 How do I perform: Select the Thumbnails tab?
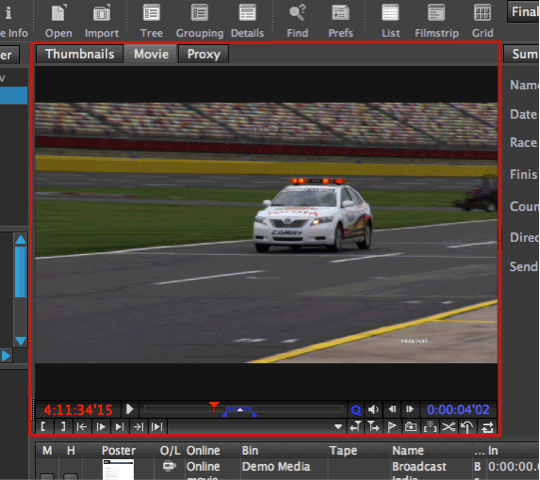click(x=80, y=54)
